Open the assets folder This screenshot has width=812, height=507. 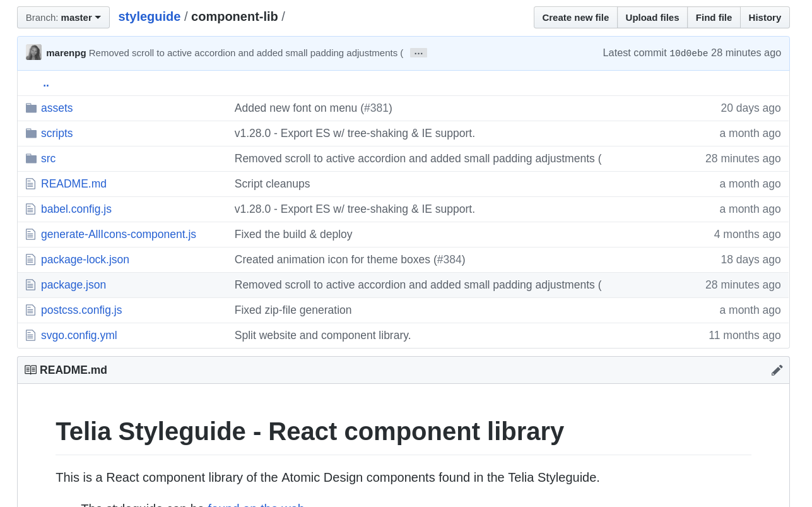(57, 108)
